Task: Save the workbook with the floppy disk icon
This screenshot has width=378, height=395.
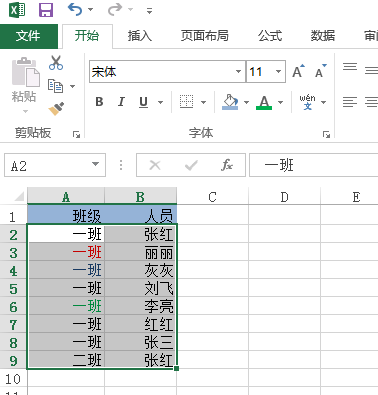Action: pos(46,10)
